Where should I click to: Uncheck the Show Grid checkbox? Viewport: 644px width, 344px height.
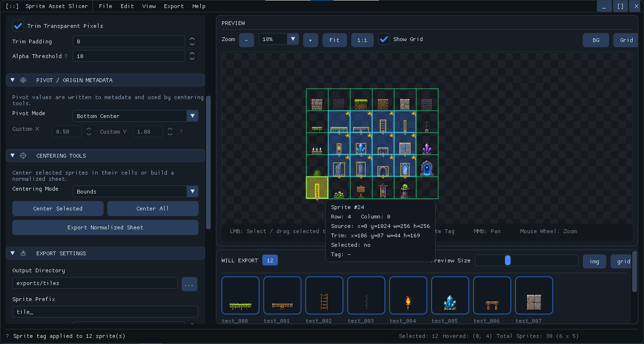coord(384,39)
